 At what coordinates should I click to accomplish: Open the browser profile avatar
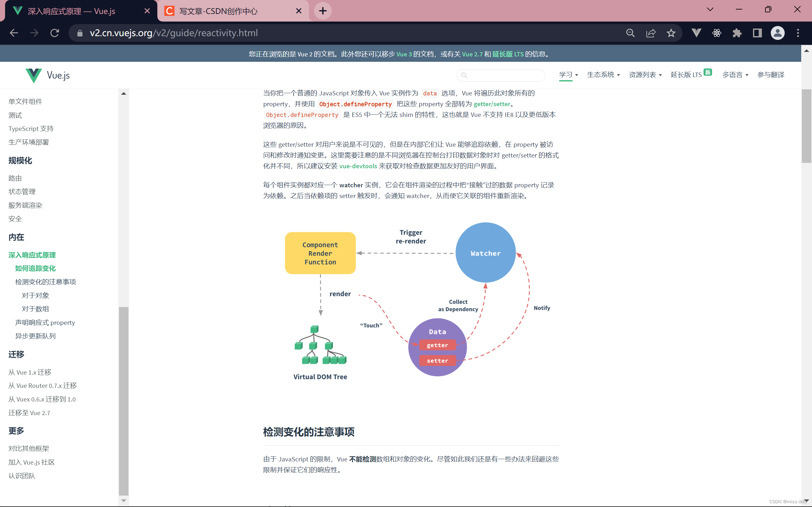tap(777, 33)
